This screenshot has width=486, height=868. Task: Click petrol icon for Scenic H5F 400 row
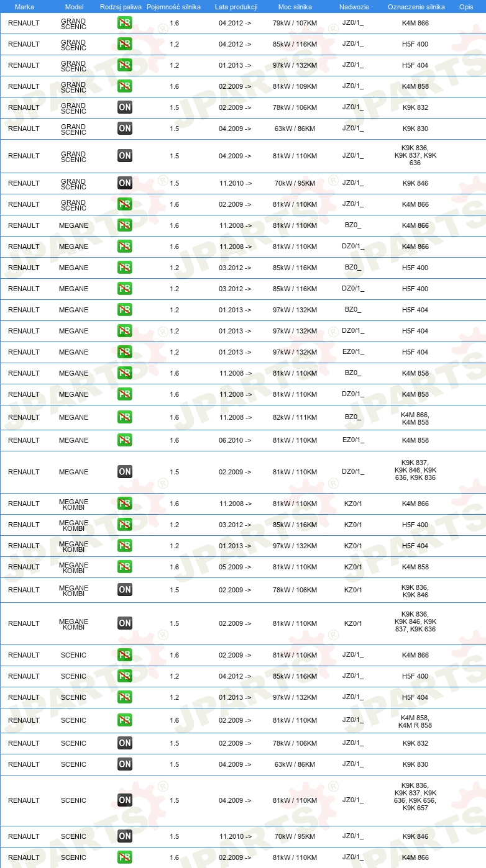coord(124,676)
